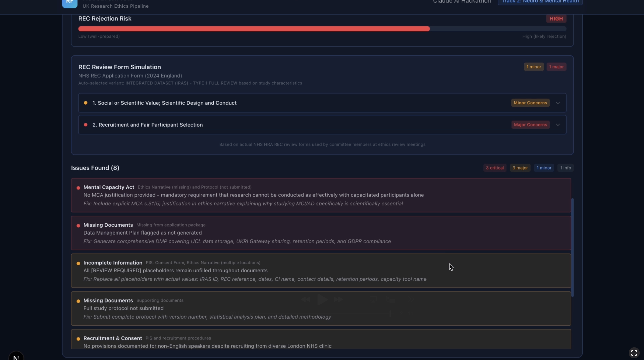Expand Social or Scientific Value section chevron
Image resolution: width=644 pixels, height=360 pixels.
coord(558,103)
